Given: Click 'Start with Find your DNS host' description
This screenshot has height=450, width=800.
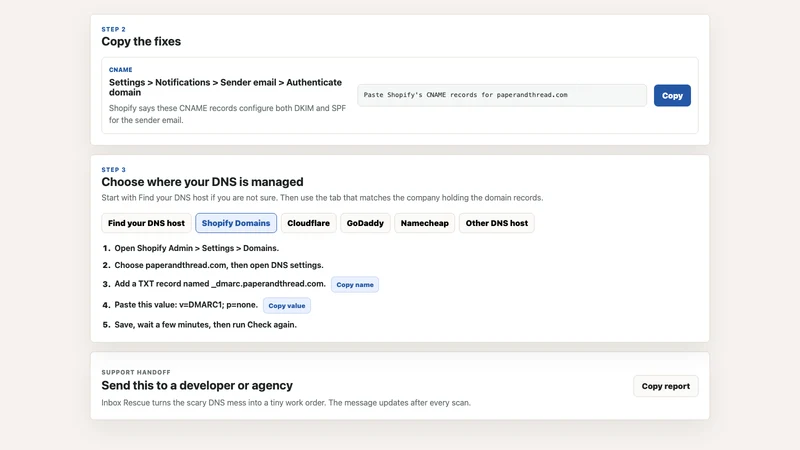Looking at the screenshot, I should tap(322, 197).
